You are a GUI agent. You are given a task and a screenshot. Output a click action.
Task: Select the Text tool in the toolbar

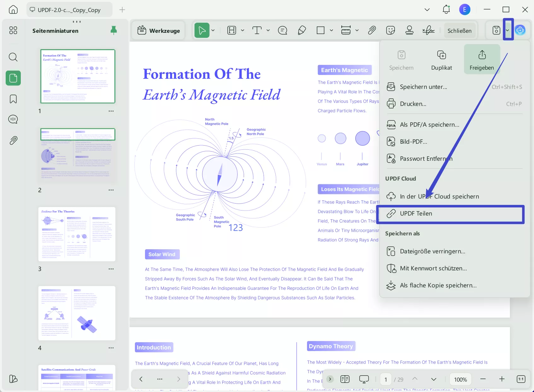(x=258, y=30)
